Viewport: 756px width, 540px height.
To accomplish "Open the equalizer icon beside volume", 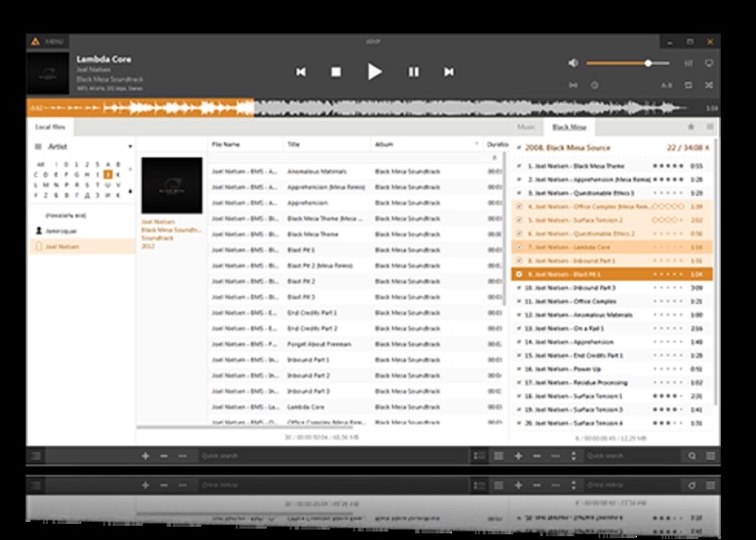I will pos(689,63).
